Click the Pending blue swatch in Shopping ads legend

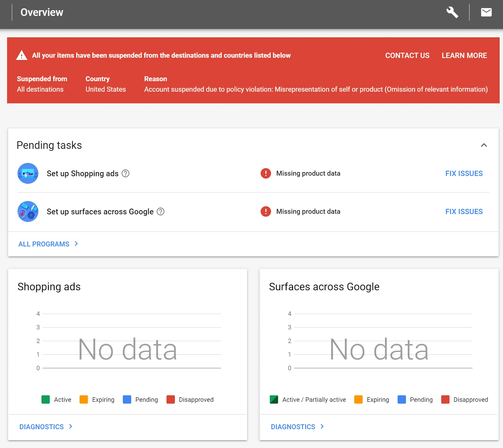coord(127,400)
